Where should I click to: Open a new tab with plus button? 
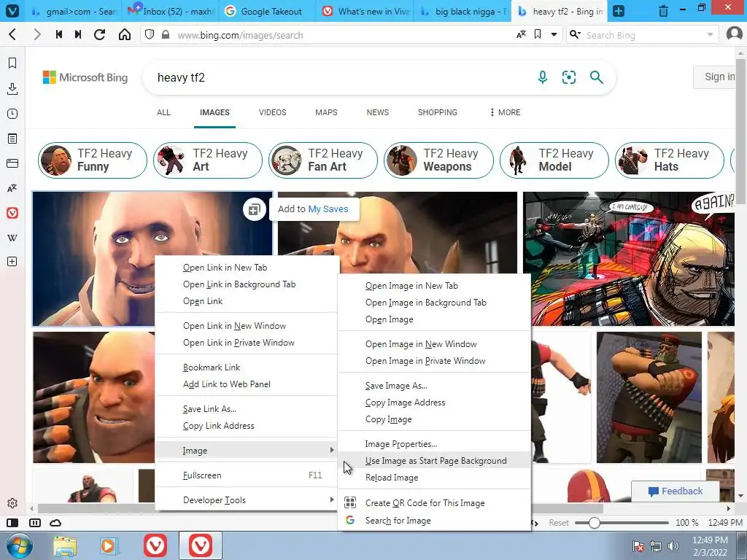click(619, 10)
